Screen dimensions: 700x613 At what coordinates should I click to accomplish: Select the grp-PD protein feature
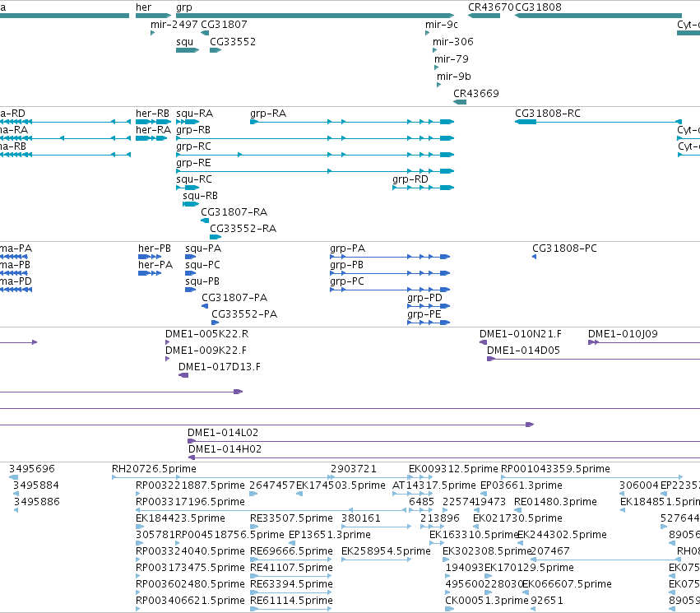[x=429, y=306]
